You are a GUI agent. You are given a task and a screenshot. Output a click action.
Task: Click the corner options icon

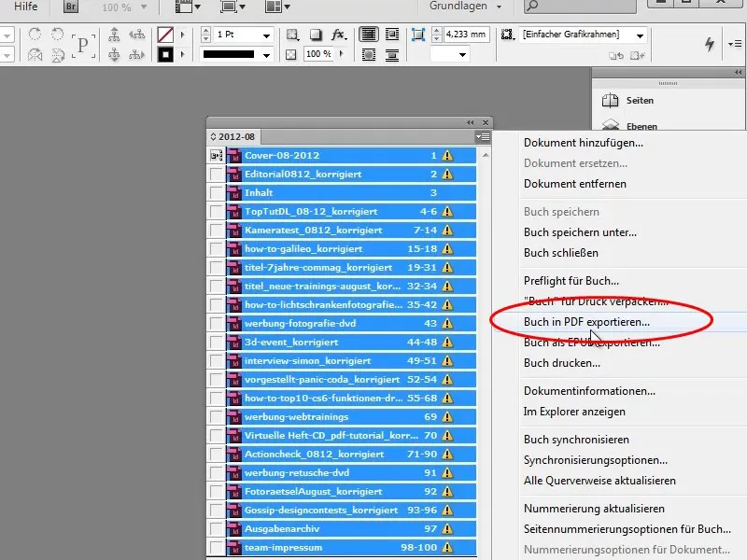[417, 35]
